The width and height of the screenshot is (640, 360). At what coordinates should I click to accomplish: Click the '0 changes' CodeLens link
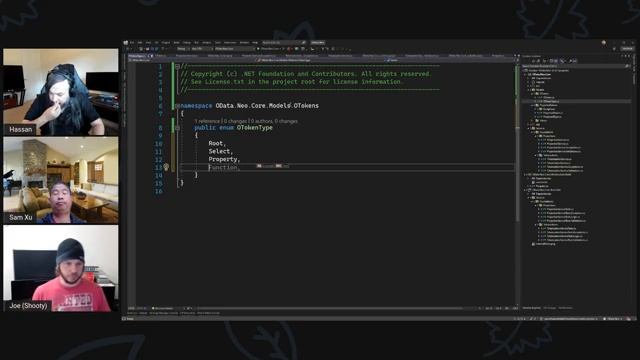(236, 121)
